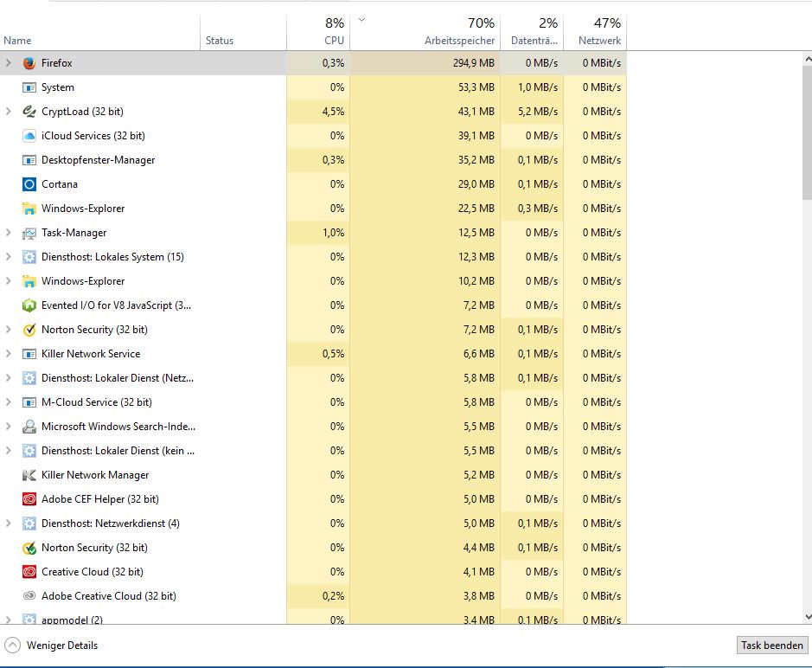The width and height of the screenshot is (812, 668).
Task: Select the Cortana process row name
Action: [60, 184]
